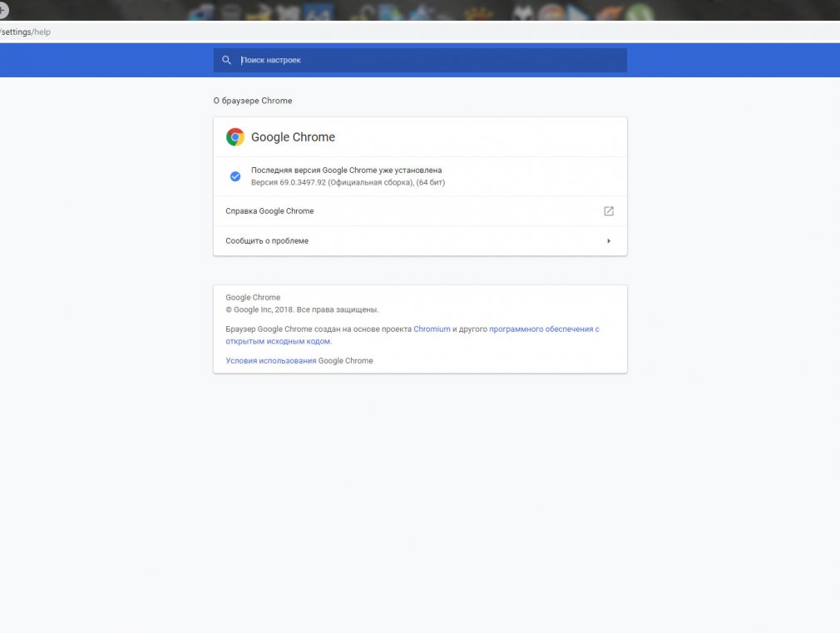This screenshot has height=633, width=840.
Task: Select "© Google Inc, 2018. Все права защищены."
Action: (x=302, y=309)
